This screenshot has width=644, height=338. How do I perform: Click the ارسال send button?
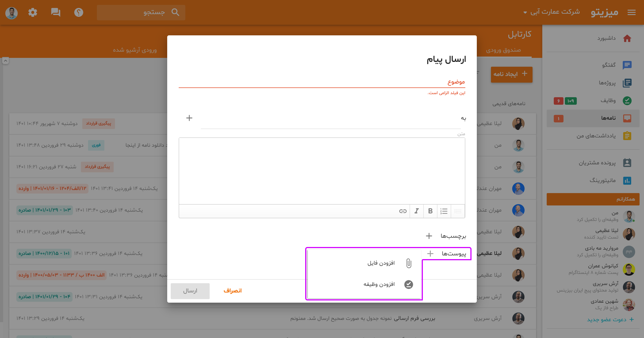click(190, 291)
